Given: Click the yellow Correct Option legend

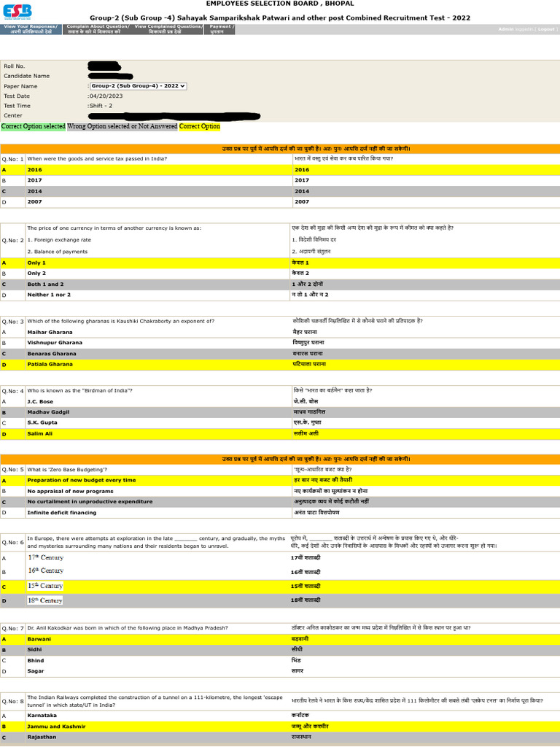Looking at the screenshot, I should pos(200,126).
